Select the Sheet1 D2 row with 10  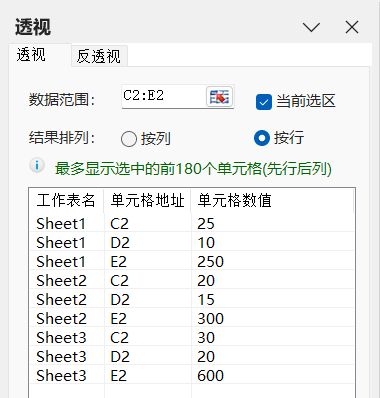(x=192, y=242)
